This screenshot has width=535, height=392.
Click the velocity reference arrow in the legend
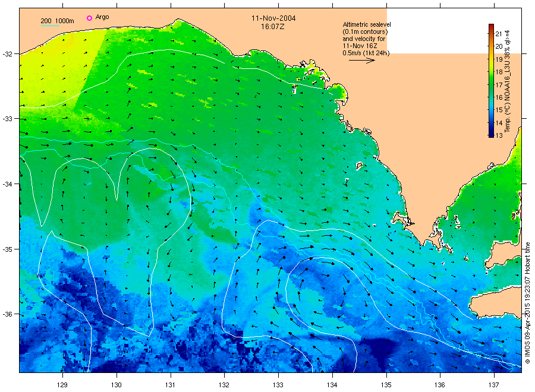click(361, 61)
